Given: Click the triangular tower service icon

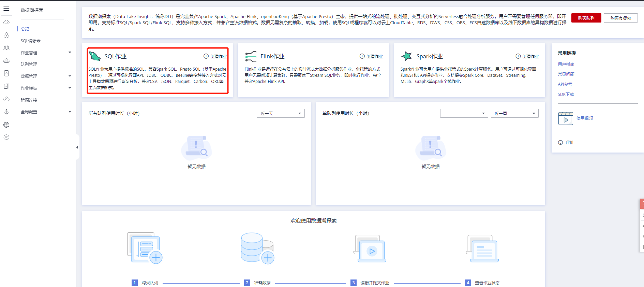Looking at the screenshot, I should [x=6, y=112].
